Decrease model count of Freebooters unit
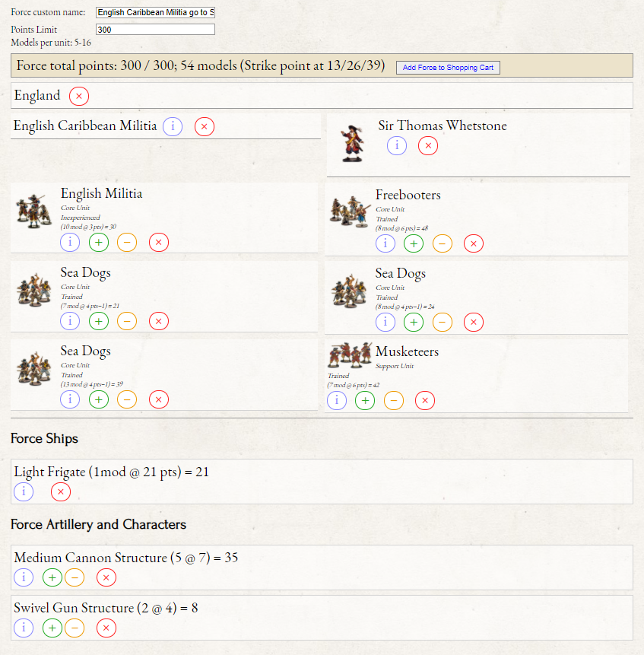This screenshot has width=644, height=655. pyautogui.click(x=443, y=243)
